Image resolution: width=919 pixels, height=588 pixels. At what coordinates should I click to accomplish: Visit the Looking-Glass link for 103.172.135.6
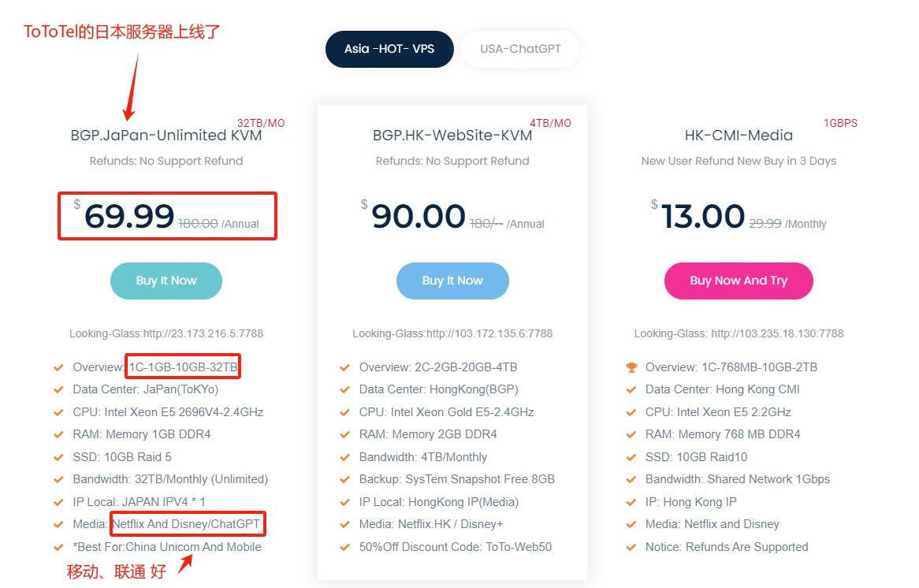coord(452,333)
